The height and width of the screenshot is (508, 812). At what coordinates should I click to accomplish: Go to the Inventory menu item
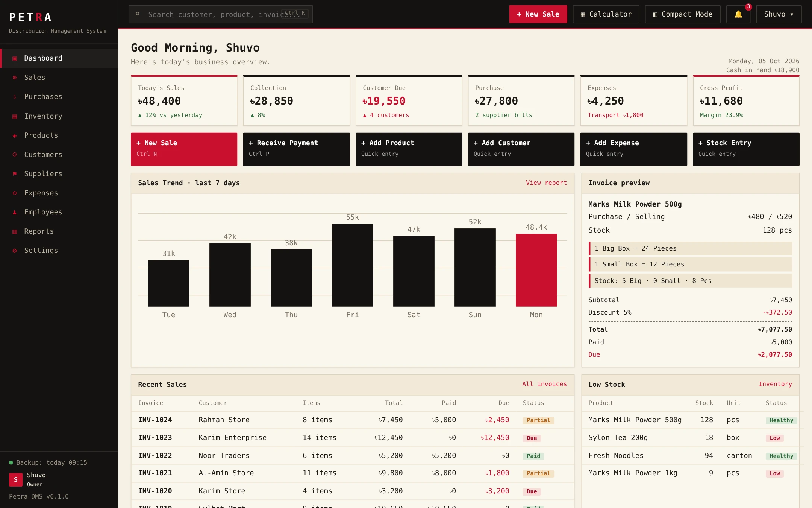(x=59, y=116)
